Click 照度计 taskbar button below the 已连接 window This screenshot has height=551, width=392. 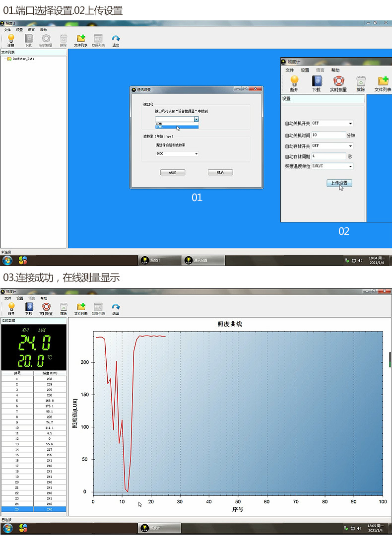coord(160,528)
